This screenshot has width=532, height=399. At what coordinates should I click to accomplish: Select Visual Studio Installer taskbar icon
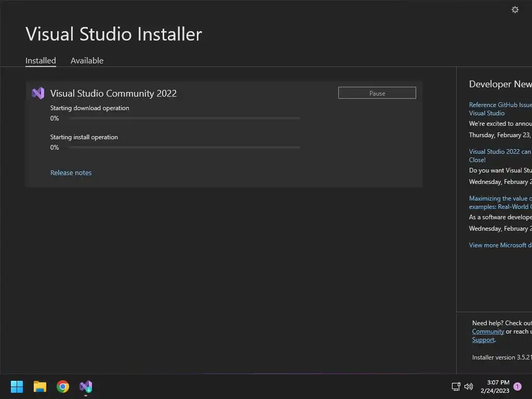[86, 387]
